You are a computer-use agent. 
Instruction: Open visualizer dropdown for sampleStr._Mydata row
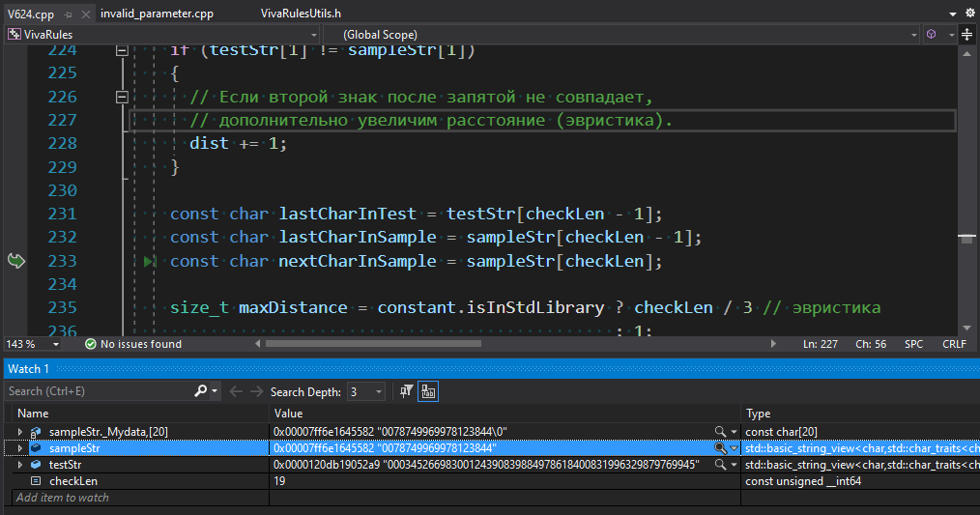(734, 432)
